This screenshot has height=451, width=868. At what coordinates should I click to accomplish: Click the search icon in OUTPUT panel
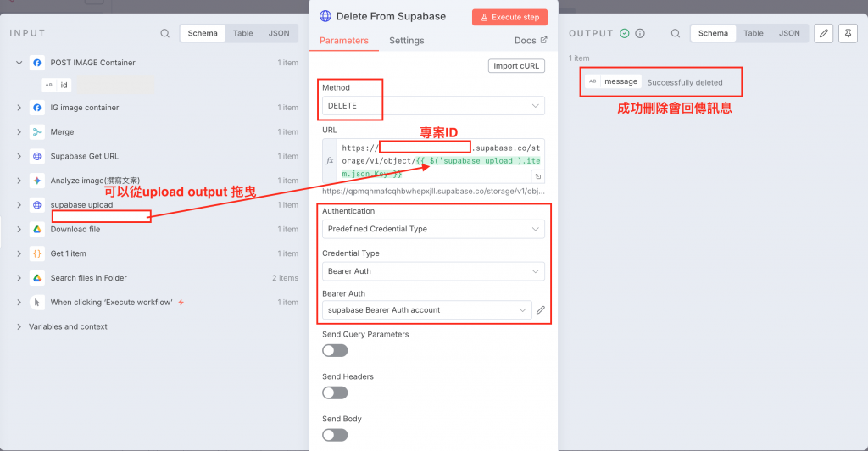point(676,33)
